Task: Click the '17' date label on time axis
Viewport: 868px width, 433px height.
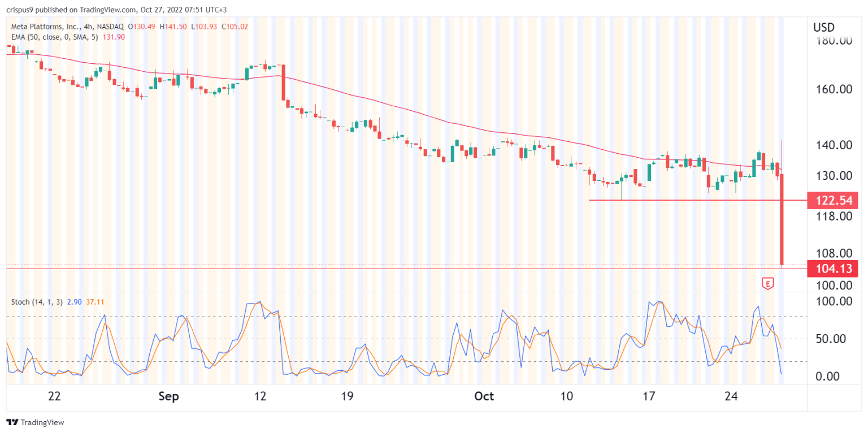Action: click(648, 396)
